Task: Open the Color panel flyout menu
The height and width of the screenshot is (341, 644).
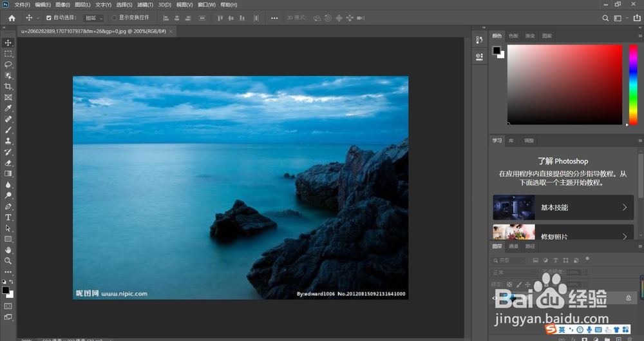Action: (640, 36)
